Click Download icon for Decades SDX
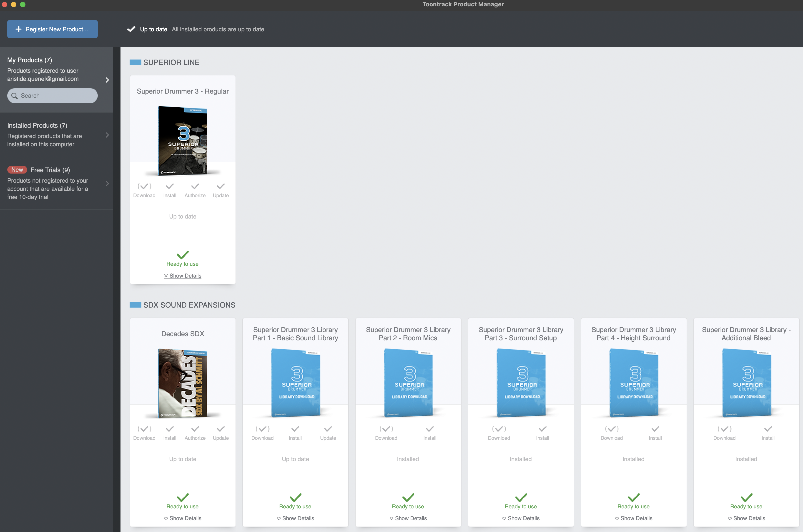Image resolution: width=803 pixels, height=532 pixels. [x=144, y=429]
